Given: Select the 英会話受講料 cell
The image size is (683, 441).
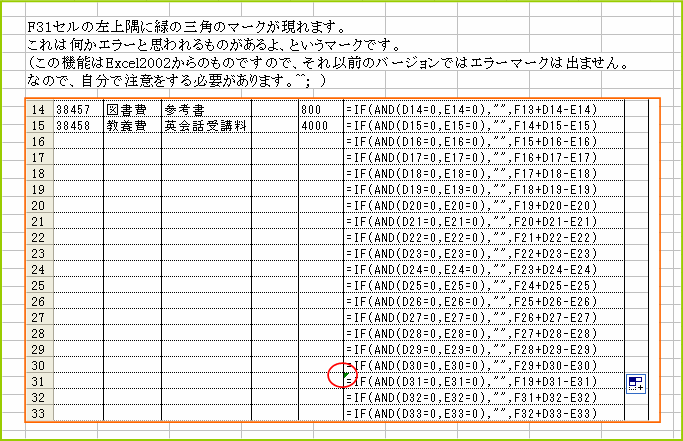Looking at the screenshot, I should pos(206,126).
